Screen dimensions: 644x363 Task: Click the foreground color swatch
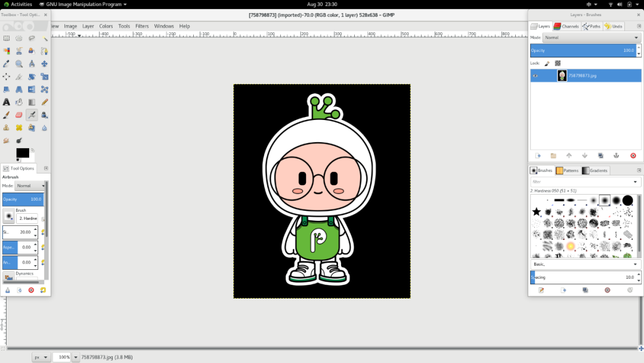click(23, 153)
